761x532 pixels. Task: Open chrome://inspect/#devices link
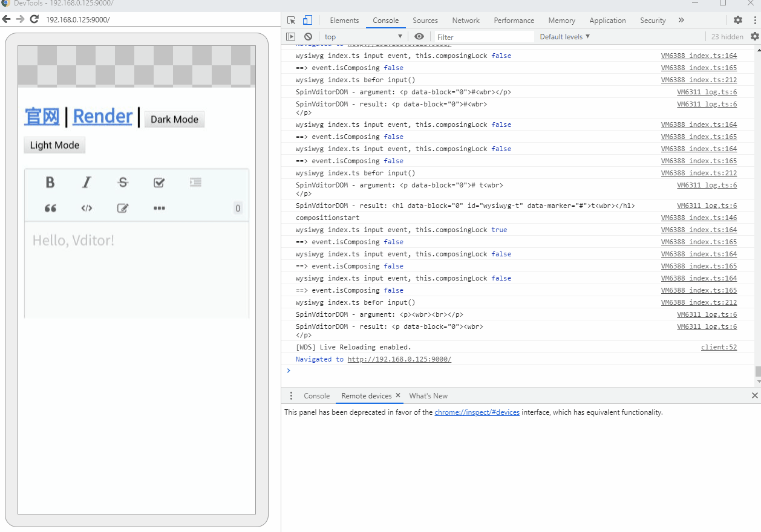coord(477,412)
